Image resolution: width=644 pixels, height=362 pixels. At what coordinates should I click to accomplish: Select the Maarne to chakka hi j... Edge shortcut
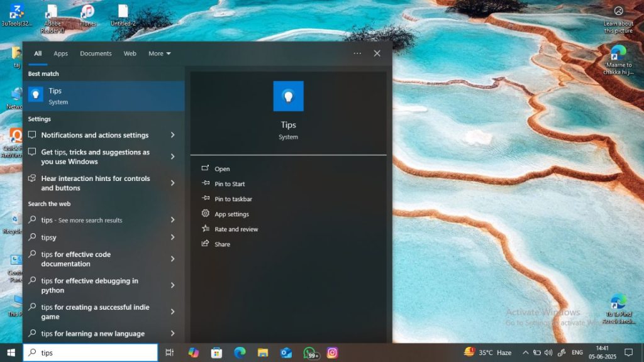coord(619,60)
